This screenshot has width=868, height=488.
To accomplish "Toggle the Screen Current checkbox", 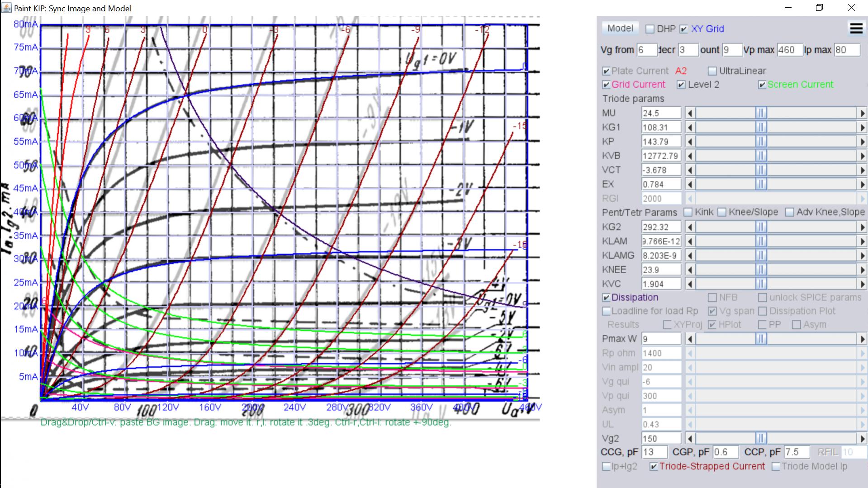I will 762,85.
